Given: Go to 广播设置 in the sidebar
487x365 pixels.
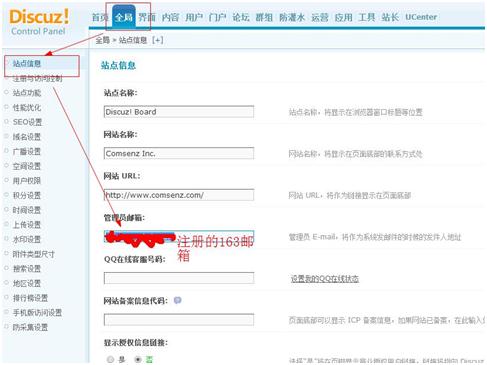Looking at the screenshot, I should point(27,152).
